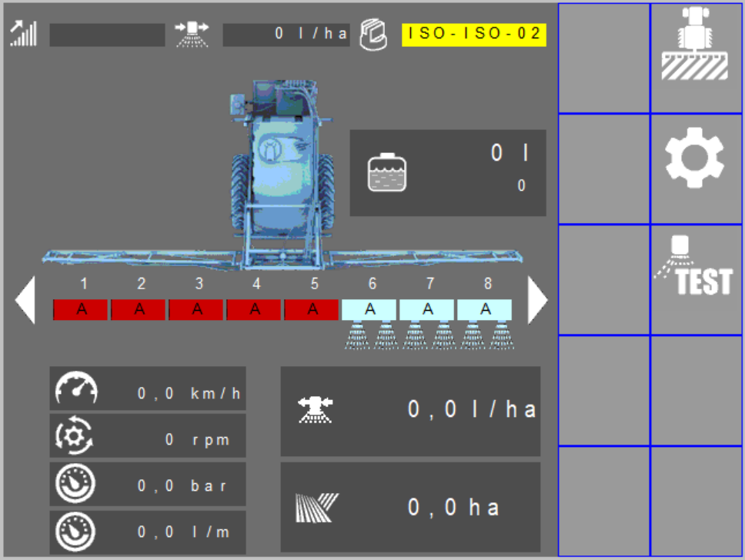Click the rpm rotation gear icon

(76, 437)
